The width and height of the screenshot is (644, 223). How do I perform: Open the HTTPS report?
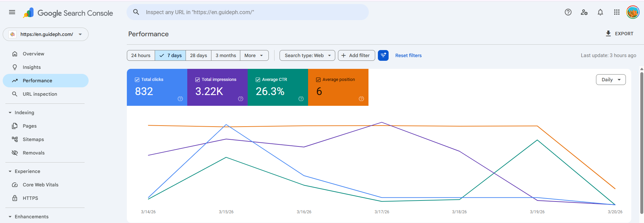pos(46,198)
